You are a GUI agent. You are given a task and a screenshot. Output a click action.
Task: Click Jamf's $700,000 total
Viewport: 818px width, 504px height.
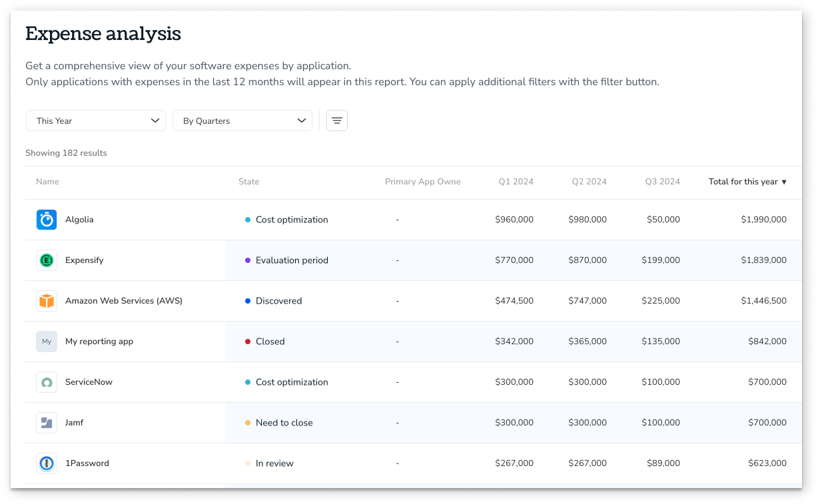(767, 423)
